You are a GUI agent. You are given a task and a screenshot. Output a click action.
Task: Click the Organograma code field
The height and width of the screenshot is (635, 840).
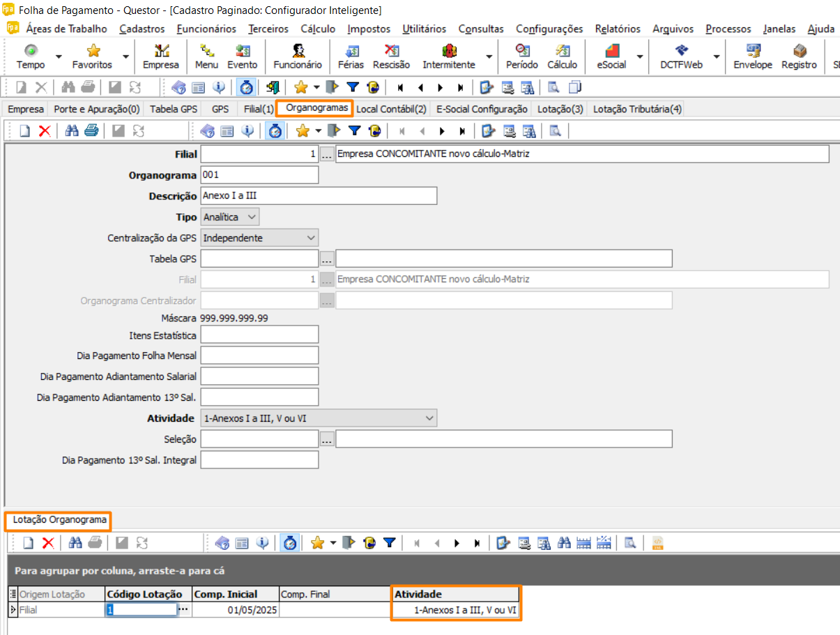259,175
